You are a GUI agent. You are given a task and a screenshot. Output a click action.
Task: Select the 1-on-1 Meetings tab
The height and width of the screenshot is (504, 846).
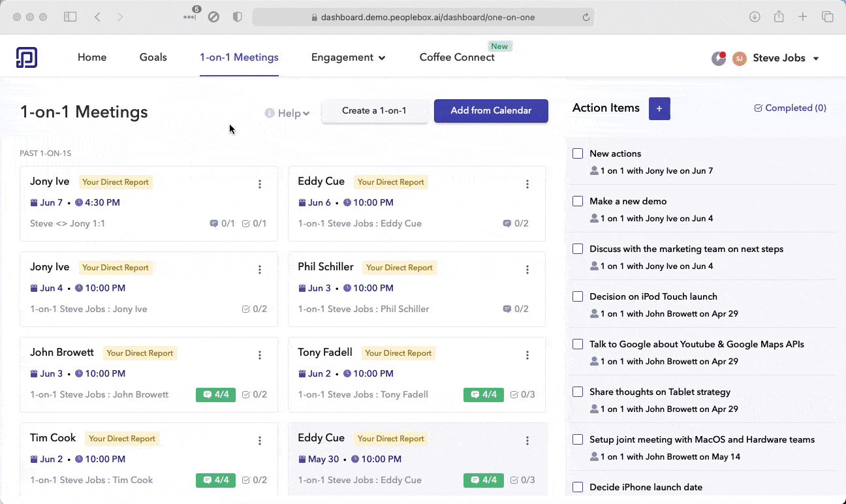click(239, 57)
